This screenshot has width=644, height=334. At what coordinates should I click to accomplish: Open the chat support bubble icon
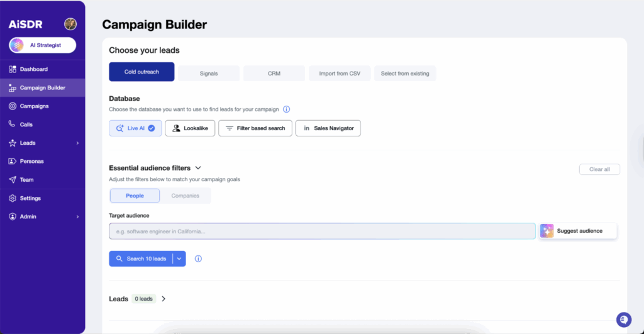click(623, 320)
